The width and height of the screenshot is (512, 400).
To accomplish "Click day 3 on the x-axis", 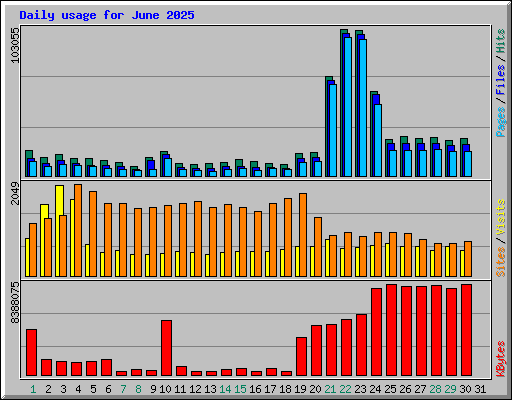I will tap(63, 389).
